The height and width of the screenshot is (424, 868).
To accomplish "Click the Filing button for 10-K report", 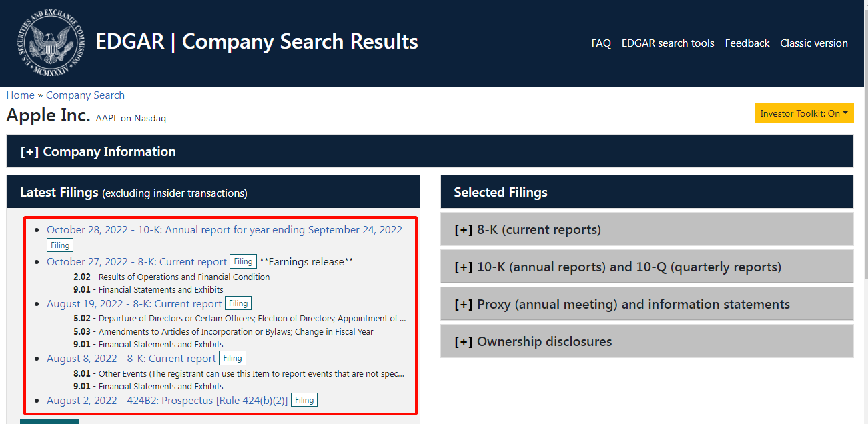I will (x=60, y=245).
